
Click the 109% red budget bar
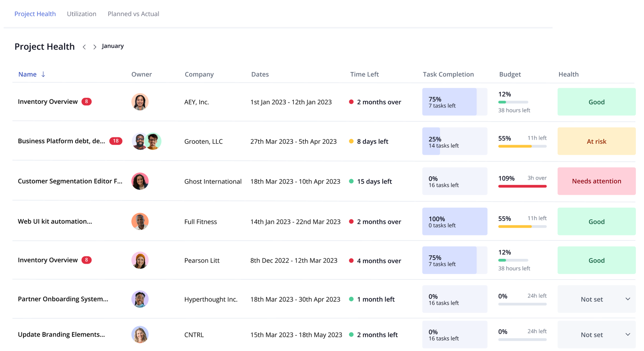coord(522,186)
